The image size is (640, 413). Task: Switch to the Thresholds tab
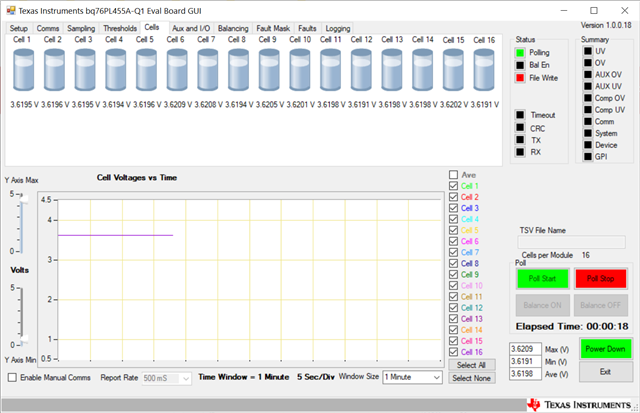(x=120, y=28)
